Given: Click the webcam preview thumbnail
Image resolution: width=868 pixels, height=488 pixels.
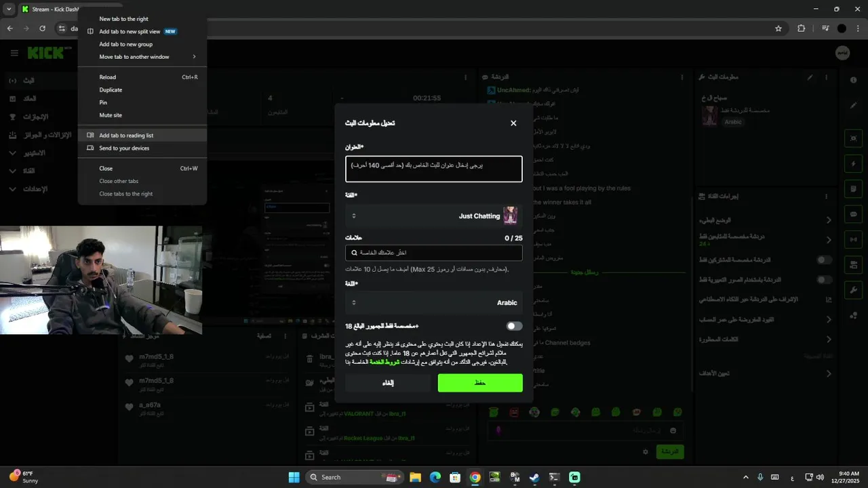Looking at the screenshot, I should 101,280.
